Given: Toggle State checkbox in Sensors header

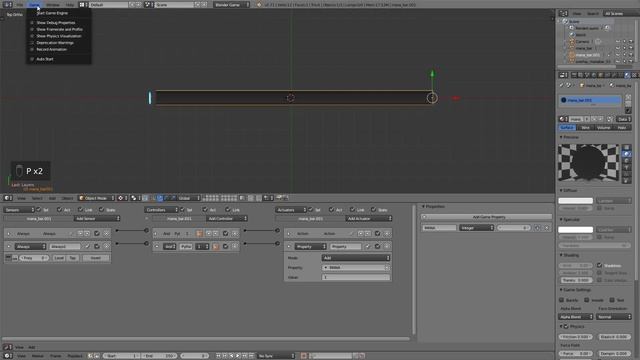Looking at the screenshot, I should tap(102, 209).
